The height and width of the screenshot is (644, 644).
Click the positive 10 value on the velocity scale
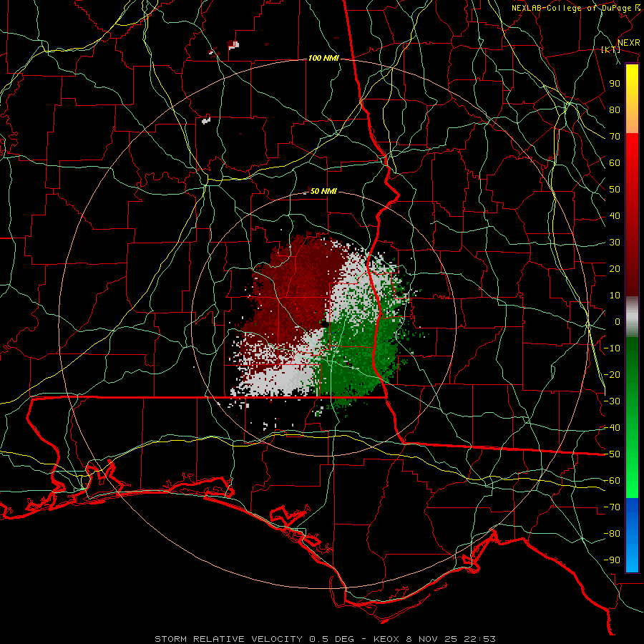[615, 296]
